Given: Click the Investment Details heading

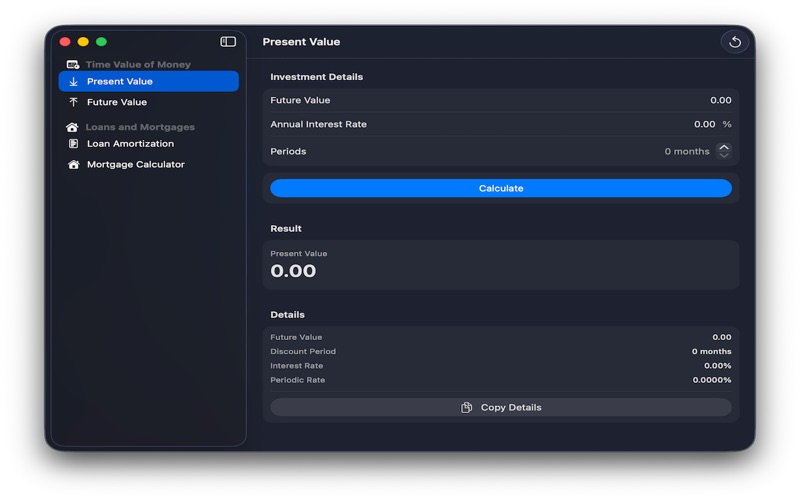Looking at the screenshot, I should point(316,77).
